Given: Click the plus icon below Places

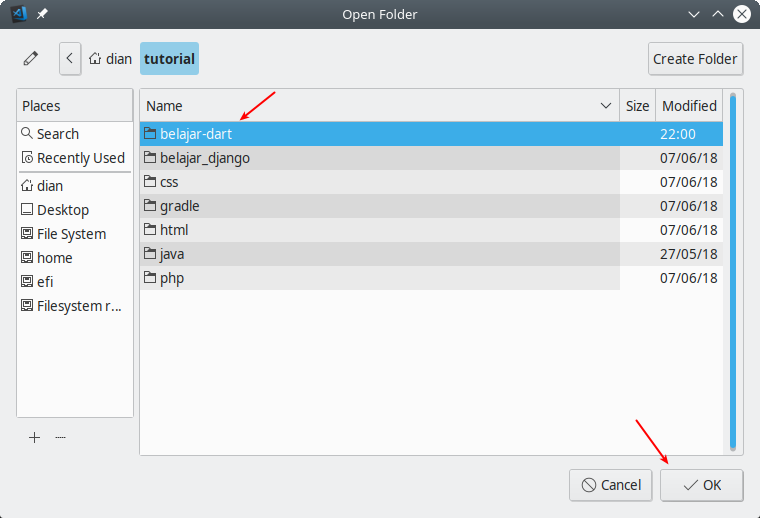Looking at the screenshot, I should pyautogui.click(x=34, y=437).
